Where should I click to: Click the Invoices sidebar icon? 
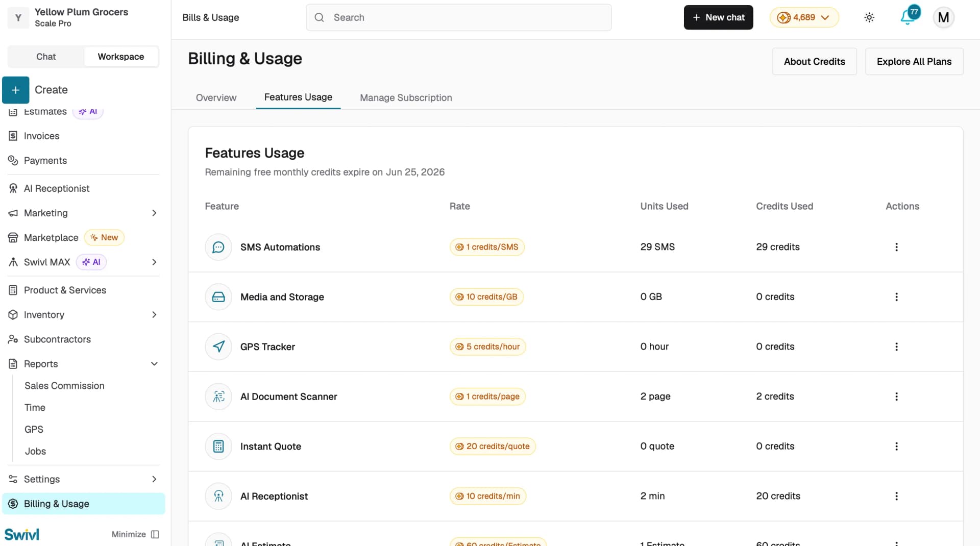13,136
